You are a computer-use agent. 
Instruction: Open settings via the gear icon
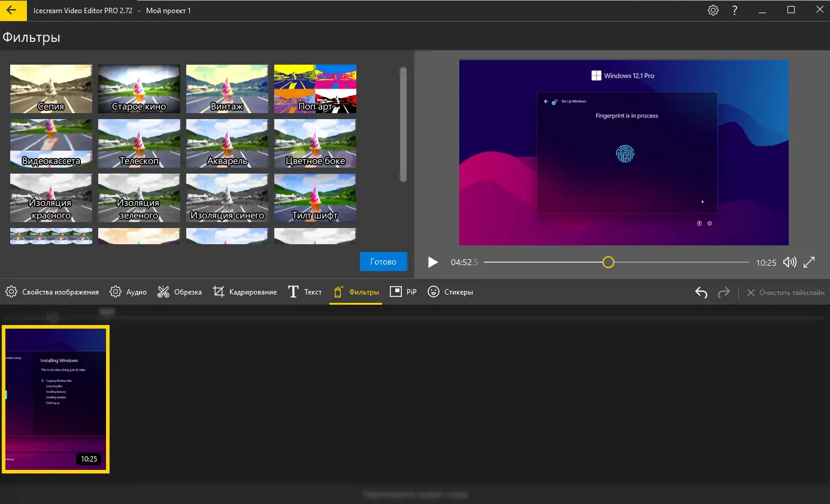click(713, 10)
